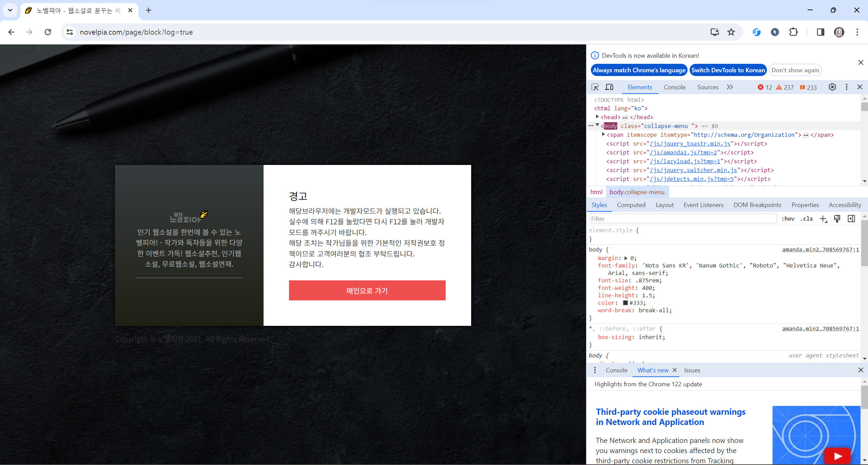Switch to the Sources tab
The image size is (868, 465).
(x=708, y=87)
